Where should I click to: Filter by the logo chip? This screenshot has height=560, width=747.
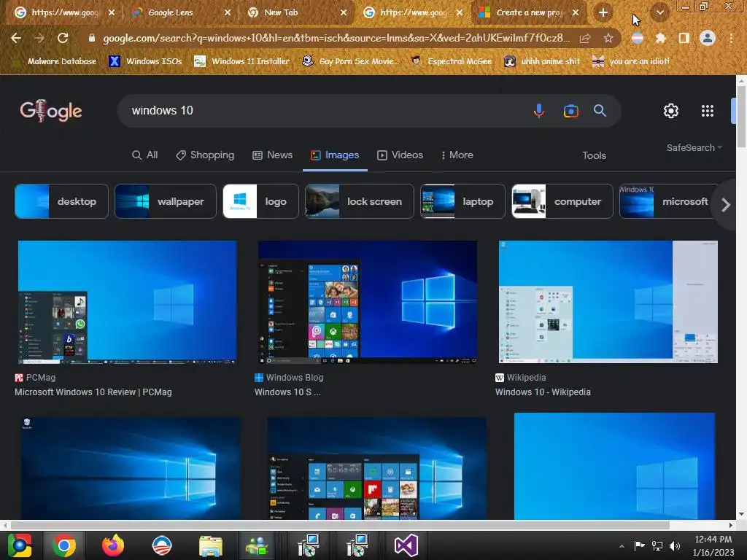[x=260, y=201]
